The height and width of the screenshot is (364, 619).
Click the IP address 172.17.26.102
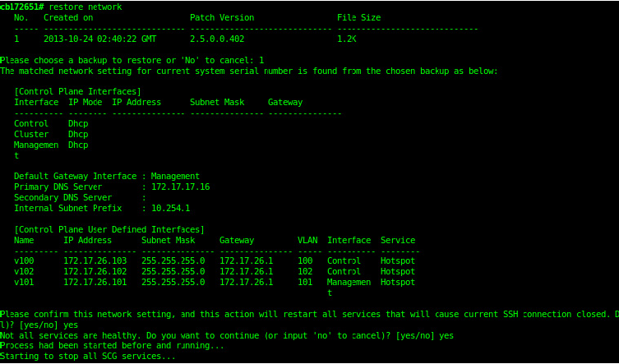(x=95, y=271)
